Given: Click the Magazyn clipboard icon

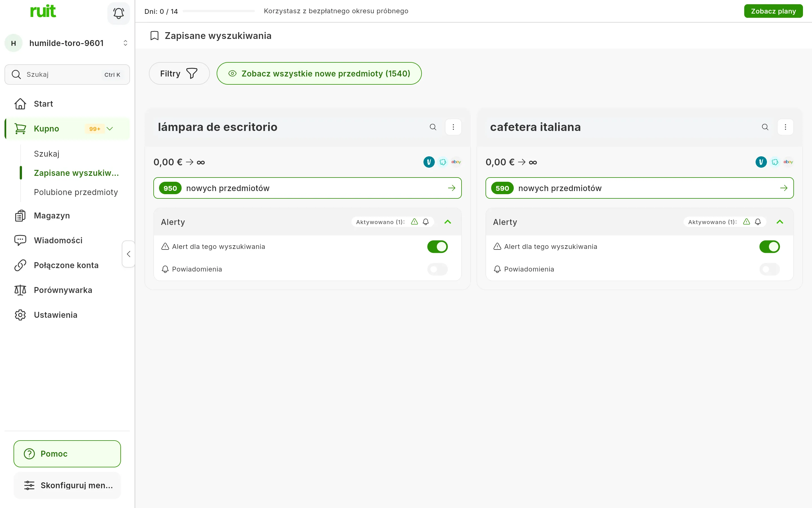Looking at the screenshot, I should coord(20,216).
